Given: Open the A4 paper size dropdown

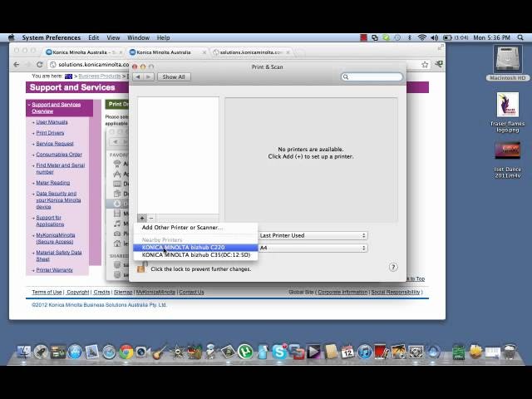Looking at the screenshot, I should [313, 248].
